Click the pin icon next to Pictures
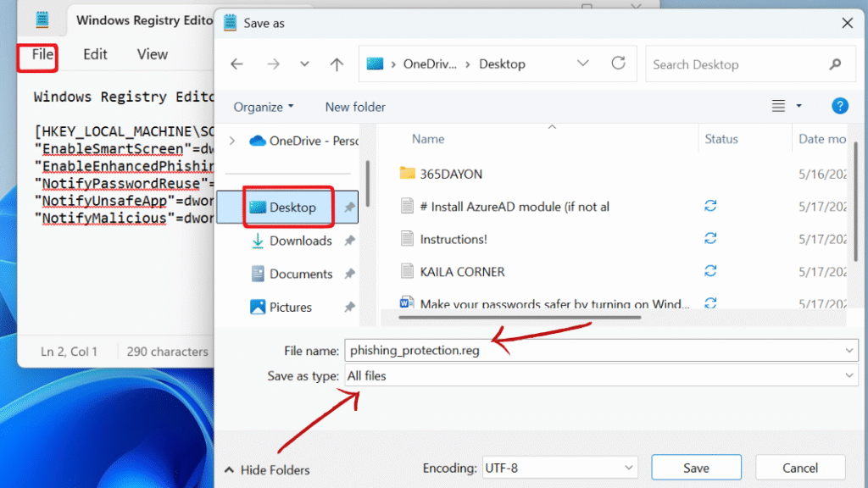The height and width of the screenshot is (488, 868). pos(349,307)
